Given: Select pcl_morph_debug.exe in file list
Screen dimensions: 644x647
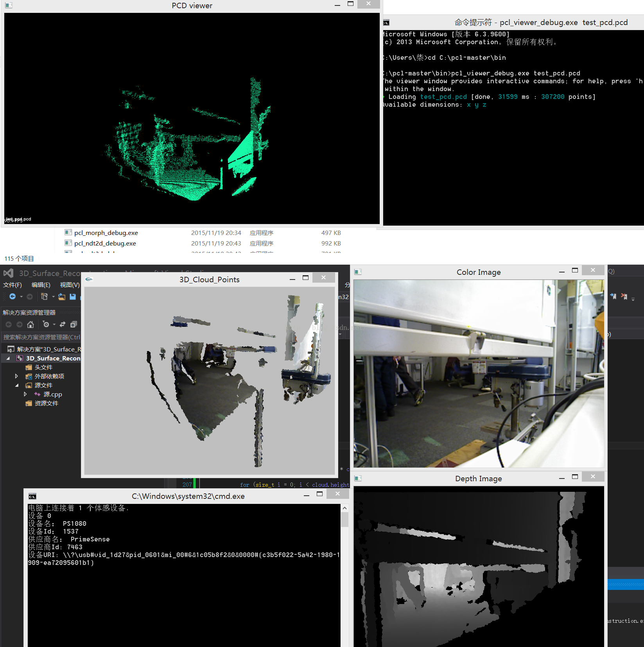Looking at the screenshot, I should tap(106, 233).
